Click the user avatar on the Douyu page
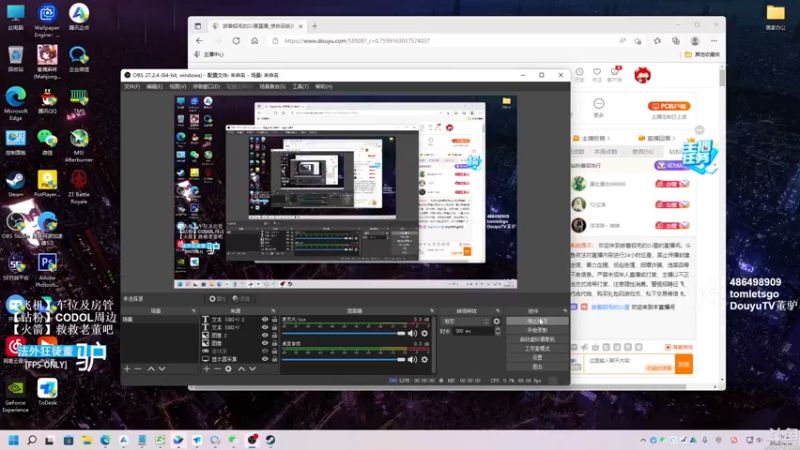Viewport: 800px width, 450px height. (642, 76)
